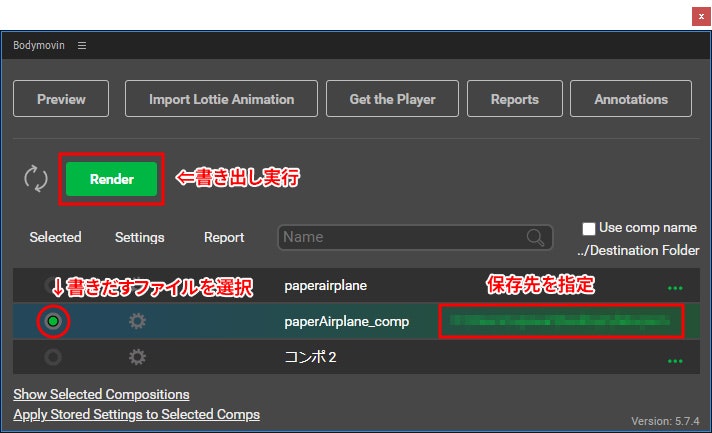Click the blurred destination path of paperAirplane_comp
This screenshot has height=433, width=712.
click(561, 321)
